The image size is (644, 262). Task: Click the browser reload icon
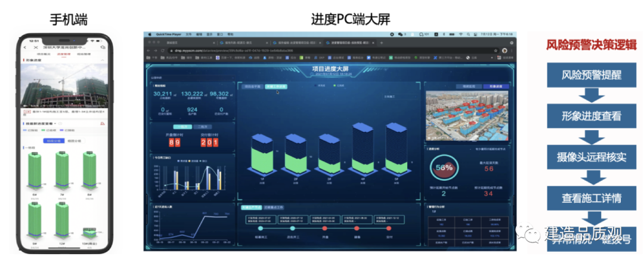pyautogui.click(x=162, y=50)
